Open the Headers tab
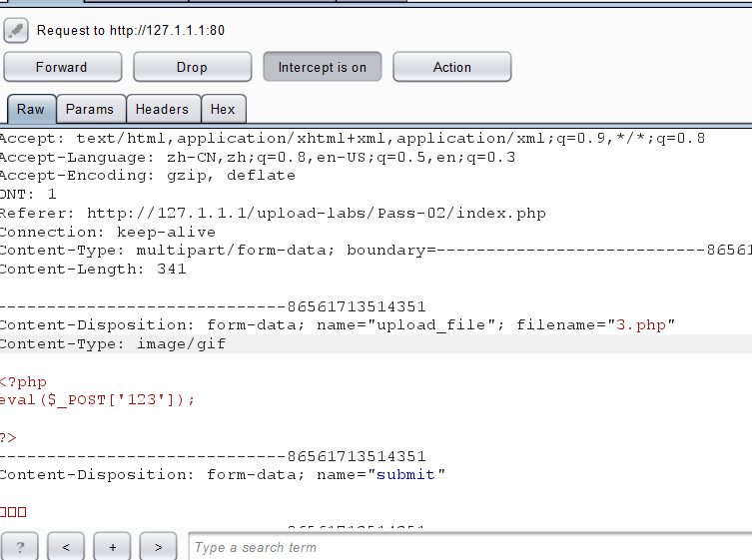752x560 pixels. (163, 110)
